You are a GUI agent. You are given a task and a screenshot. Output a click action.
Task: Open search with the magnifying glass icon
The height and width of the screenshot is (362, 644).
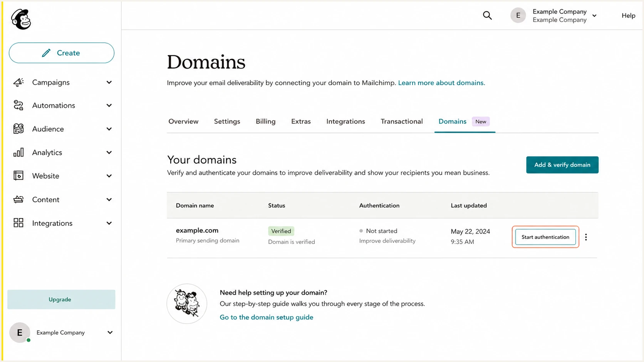click(x=487, y=15)
